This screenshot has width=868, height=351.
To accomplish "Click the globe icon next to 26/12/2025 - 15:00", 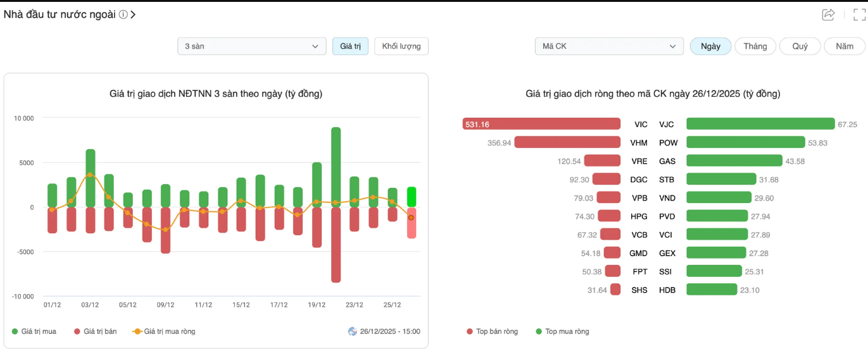I will (353, 331).
